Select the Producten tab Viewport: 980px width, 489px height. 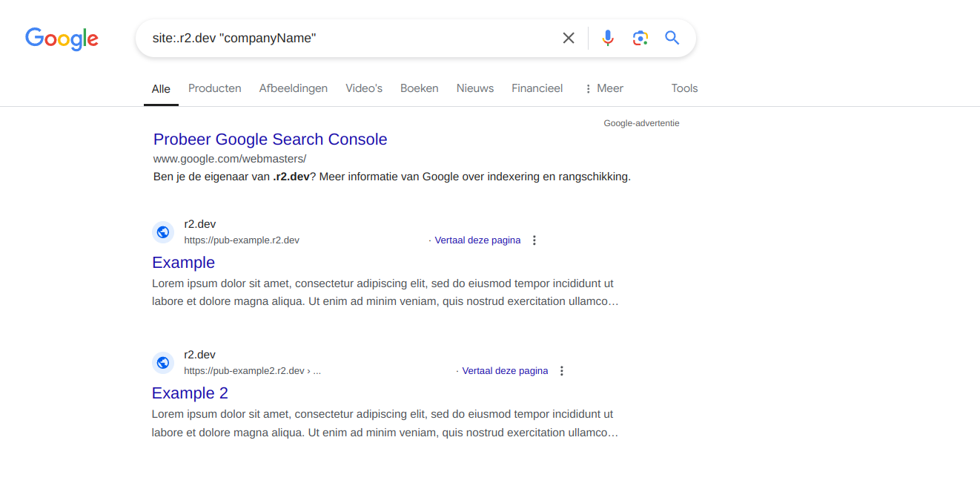[214, 88]
